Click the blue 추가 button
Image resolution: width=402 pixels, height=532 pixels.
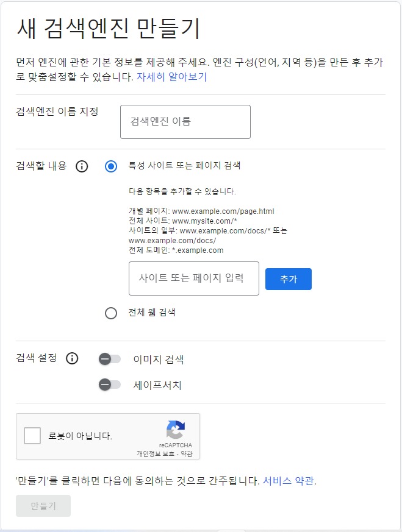point(289,279)
